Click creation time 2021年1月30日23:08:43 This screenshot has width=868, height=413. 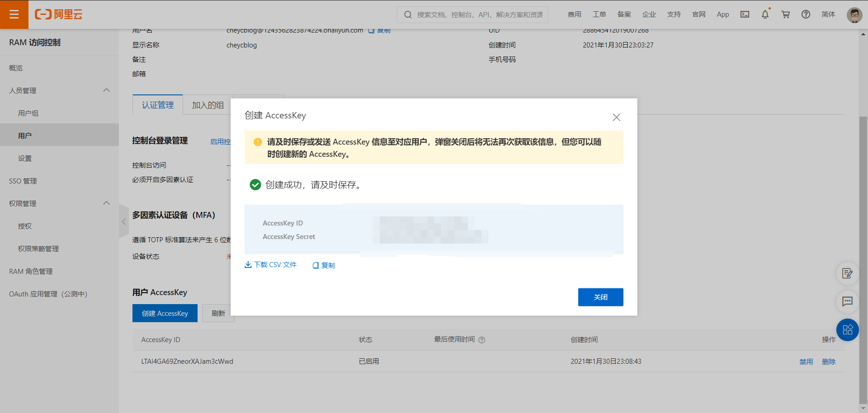pos(606,361)
